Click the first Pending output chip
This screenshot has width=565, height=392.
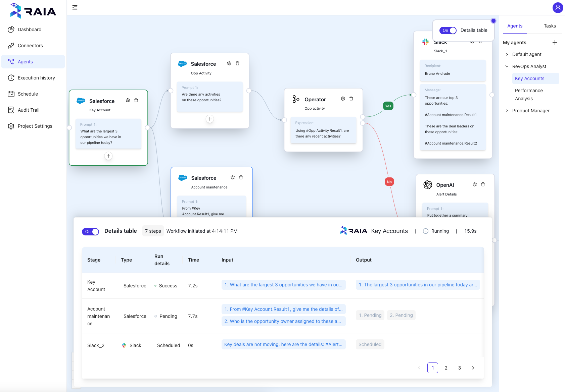click(x=370, y=315)
